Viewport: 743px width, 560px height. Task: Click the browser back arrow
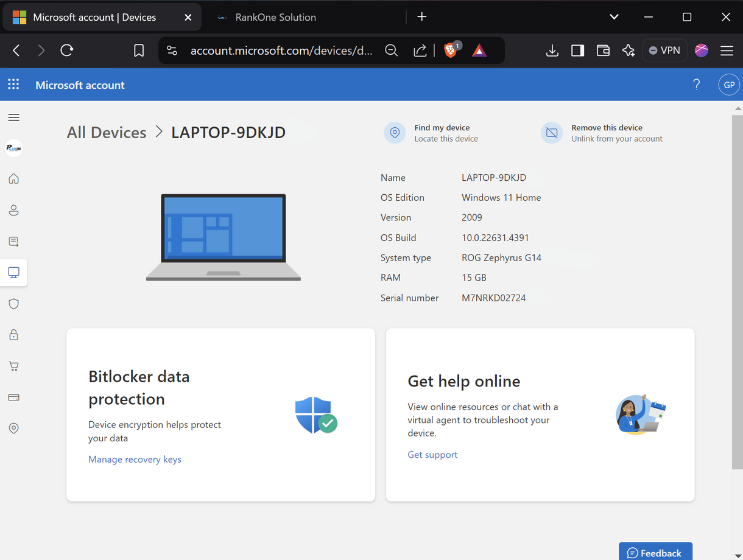[16, 51]
